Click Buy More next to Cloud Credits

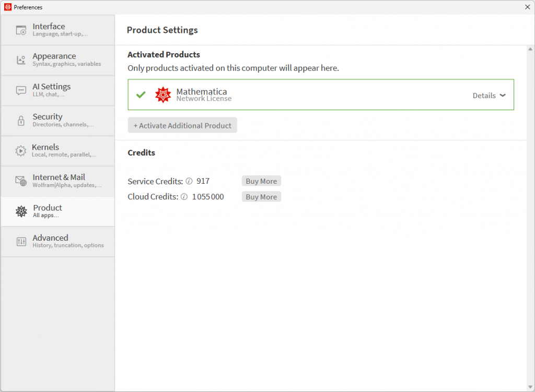pos(261,197)
